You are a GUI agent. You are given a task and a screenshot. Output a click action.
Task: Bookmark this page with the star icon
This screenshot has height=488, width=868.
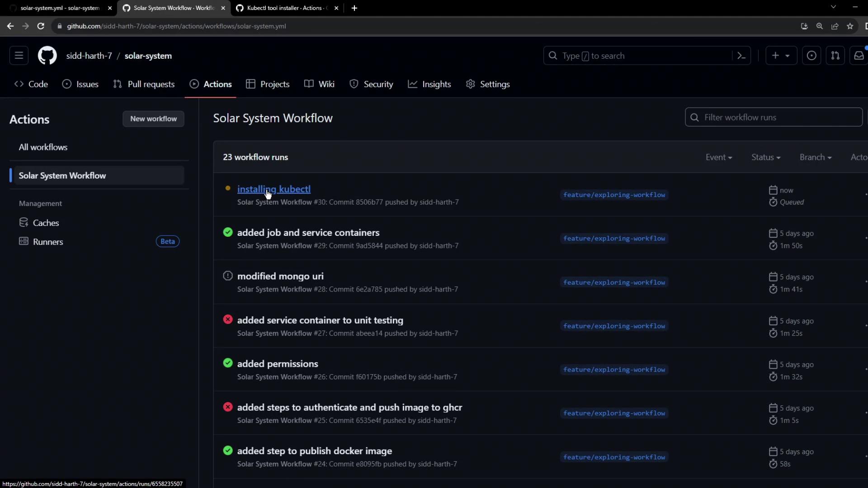pyautogui.click(x=850, y=26)
